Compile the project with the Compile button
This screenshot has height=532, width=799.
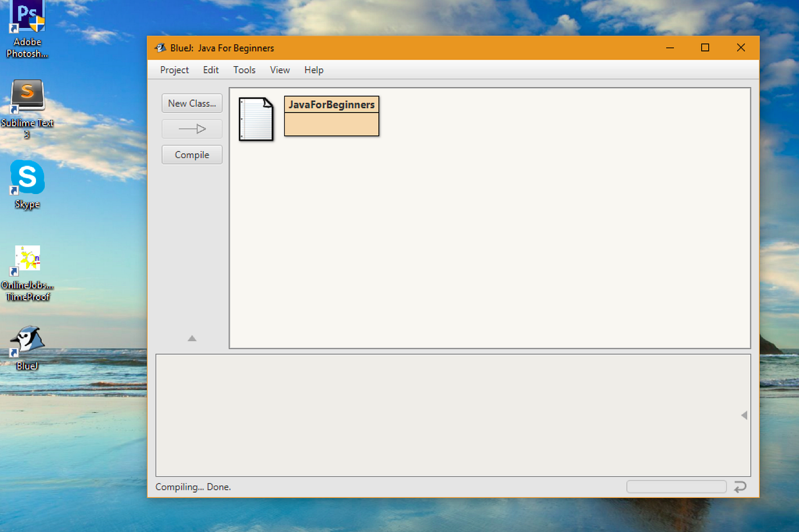coord(191,154)
